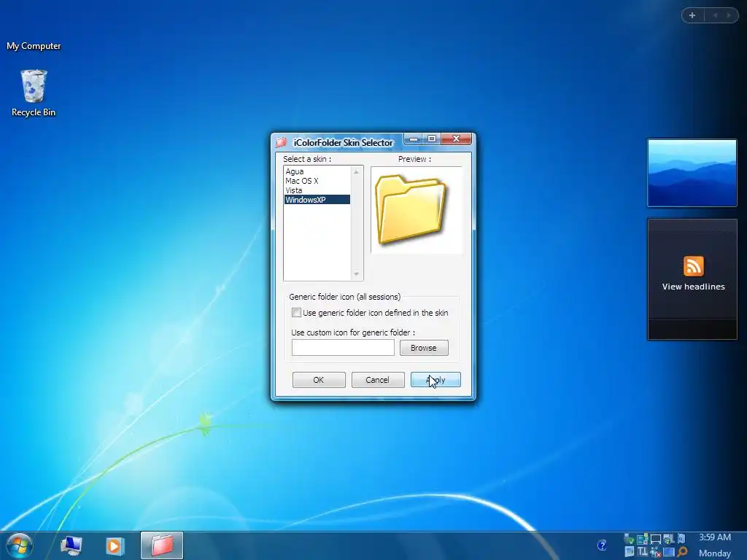Image resolution: width=747 pixels, height=560 pixels.
Task: Confirm with the OK button
Action: (x=319, y=380)
